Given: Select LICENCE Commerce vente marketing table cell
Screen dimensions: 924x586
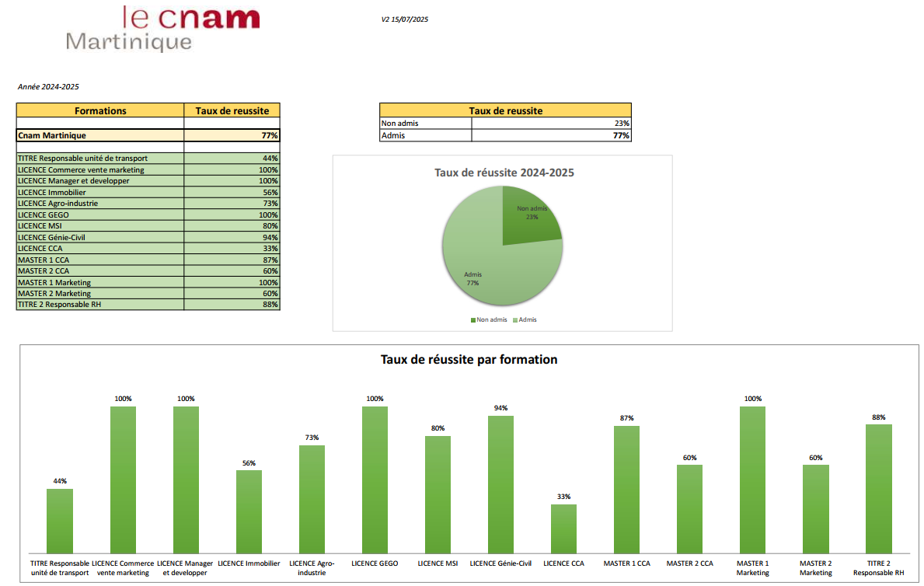Looking at the screenshot, I should click(100, 169).
